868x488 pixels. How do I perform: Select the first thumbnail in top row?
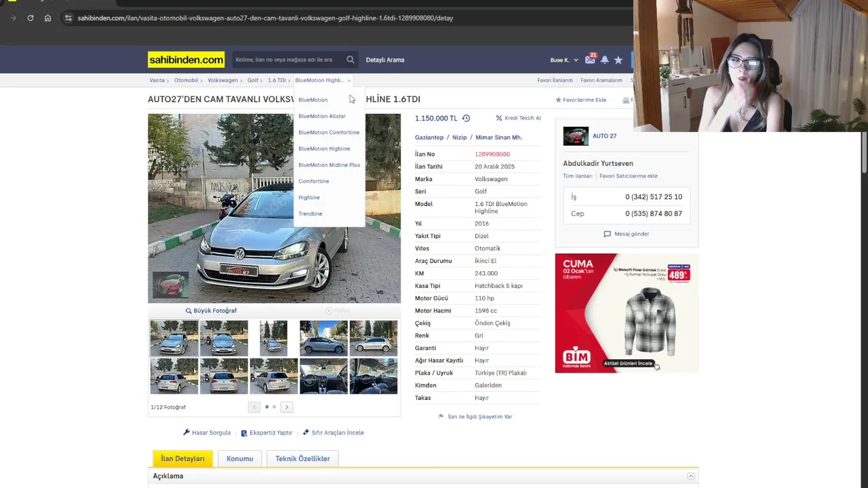pyautogui.click(x=174, y=338)
